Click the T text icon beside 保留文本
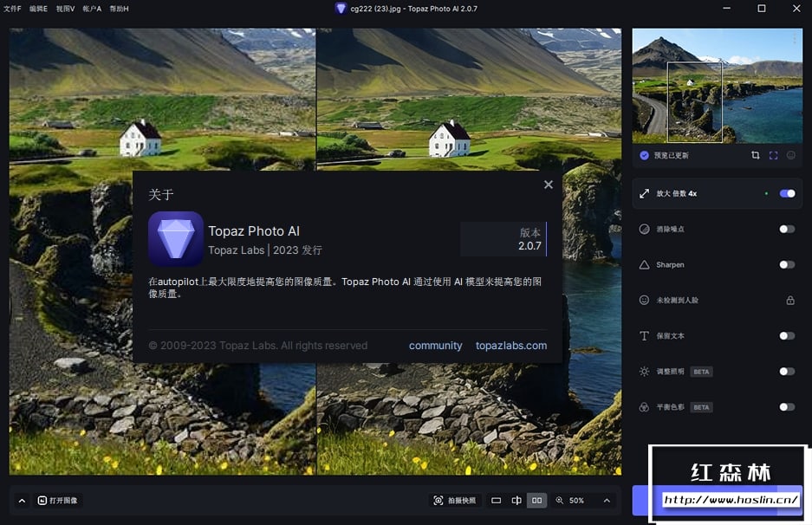The image size is (812, 525). [x=644, y=336]
